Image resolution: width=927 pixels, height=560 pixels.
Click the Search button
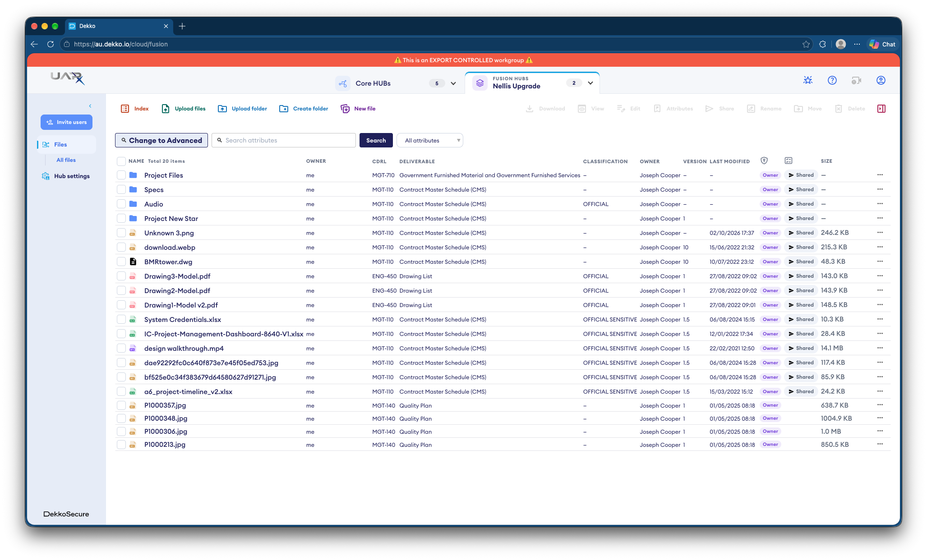coord(376,140)
